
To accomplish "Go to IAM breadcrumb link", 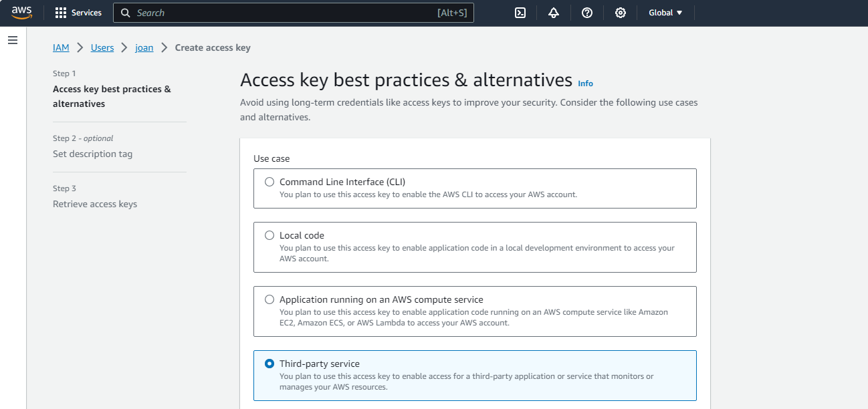I will click(61, 47).
